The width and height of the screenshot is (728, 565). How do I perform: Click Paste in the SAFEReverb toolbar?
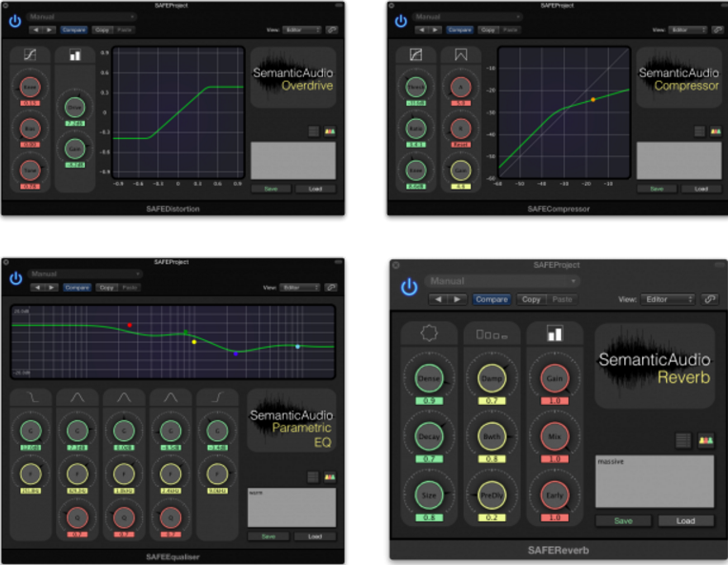coord(562,299)
